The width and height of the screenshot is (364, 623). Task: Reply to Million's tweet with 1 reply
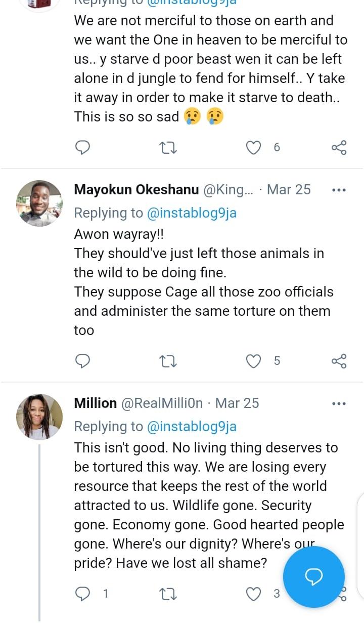(82, 594)
